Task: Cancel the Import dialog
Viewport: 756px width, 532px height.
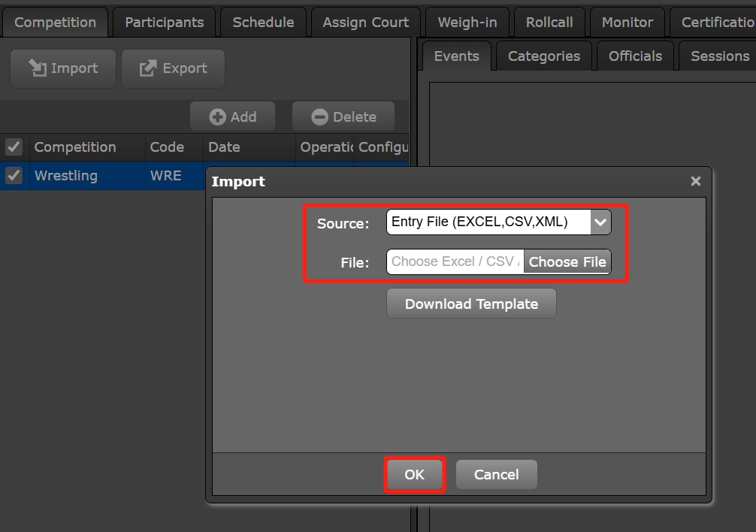Action: tap(496, 475)
